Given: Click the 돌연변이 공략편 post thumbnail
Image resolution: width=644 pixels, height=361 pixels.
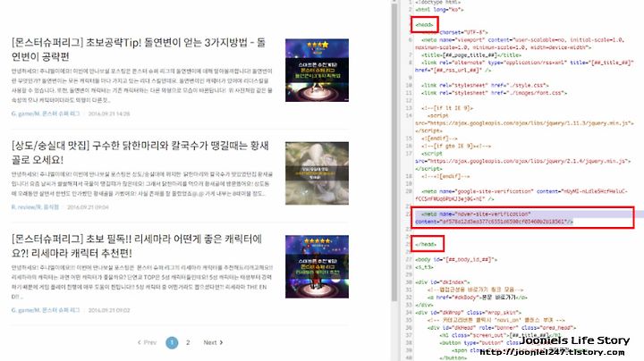Looking at the screenshot, I should 317,71.
